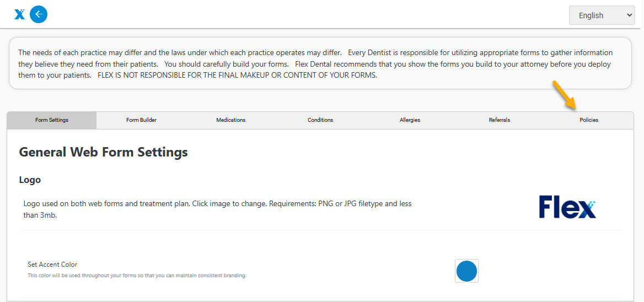
Task: Click the Set Accent Color label
Action: (x=52, y=265)
